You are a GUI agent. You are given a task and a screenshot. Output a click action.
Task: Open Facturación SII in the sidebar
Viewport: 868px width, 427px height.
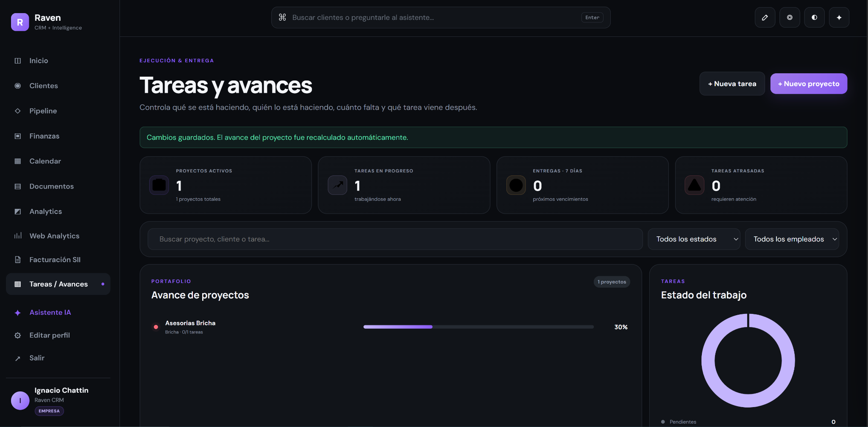point(58,260)
